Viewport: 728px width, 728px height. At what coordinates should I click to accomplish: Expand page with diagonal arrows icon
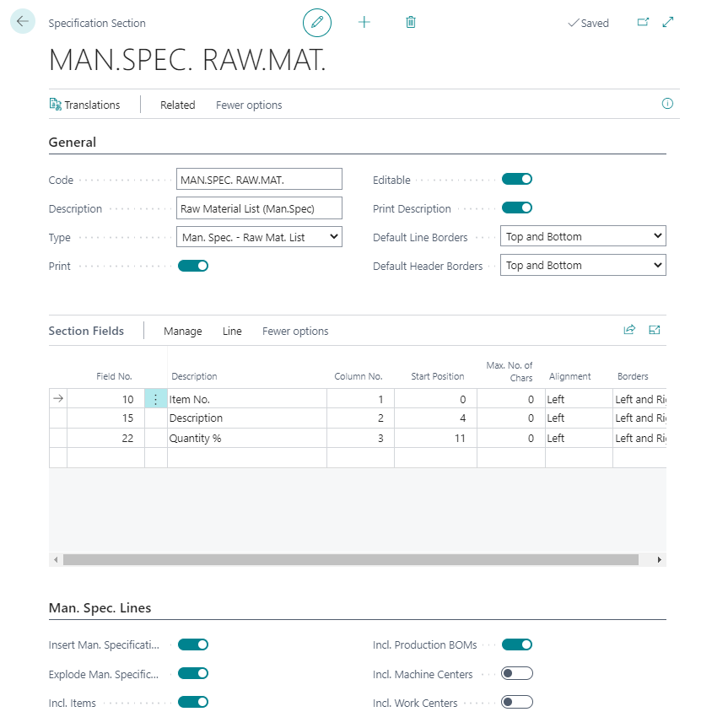668,22
